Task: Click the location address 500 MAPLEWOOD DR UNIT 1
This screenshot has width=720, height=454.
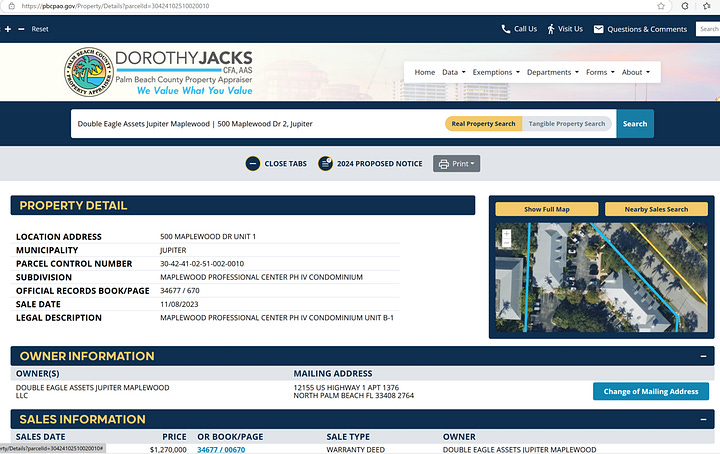Action: pos(208,236)
